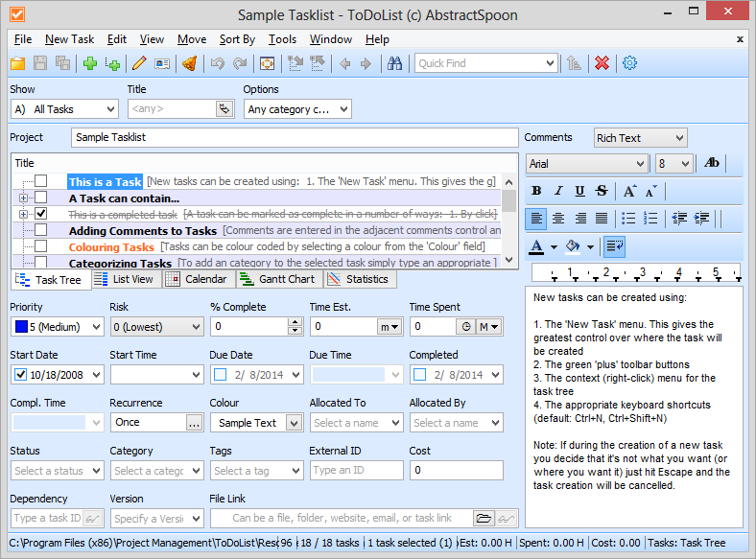756x559 pixels.
Task: Add a new subtask with the small green plus
Action: point(112,63)
